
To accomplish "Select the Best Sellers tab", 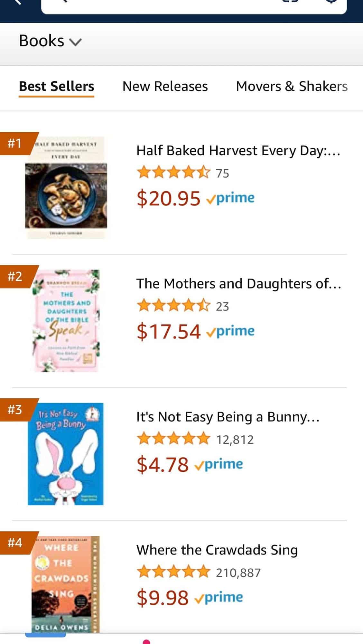I will pyautogui.click(x=56, y=86).
